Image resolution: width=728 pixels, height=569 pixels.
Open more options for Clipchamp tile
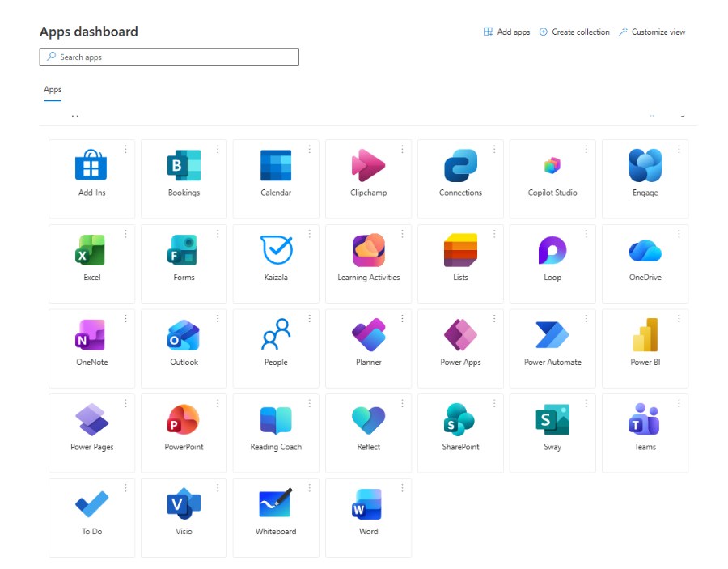402,149
